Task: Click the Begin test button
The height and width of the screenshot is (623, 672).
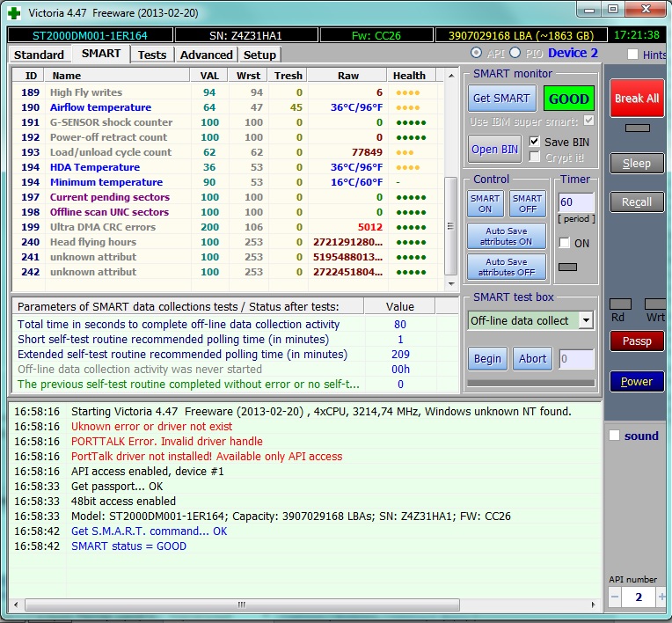Action: point(487,358)
